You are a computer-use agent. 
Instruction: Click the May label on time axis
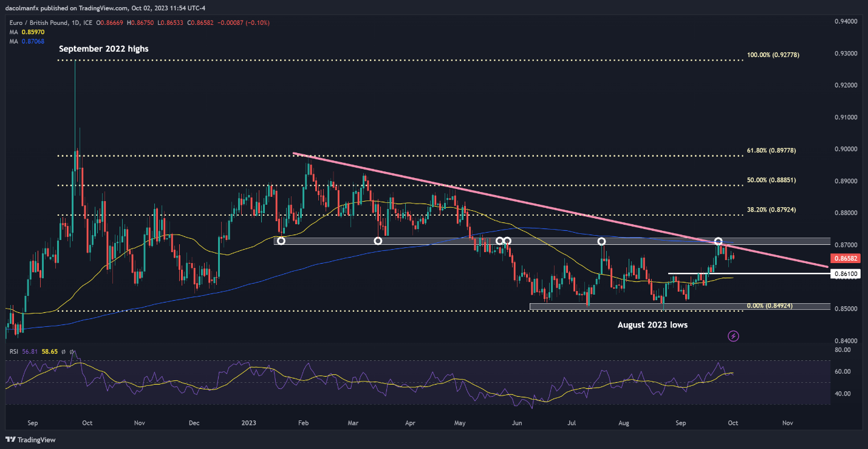click(x=460, y=422)
